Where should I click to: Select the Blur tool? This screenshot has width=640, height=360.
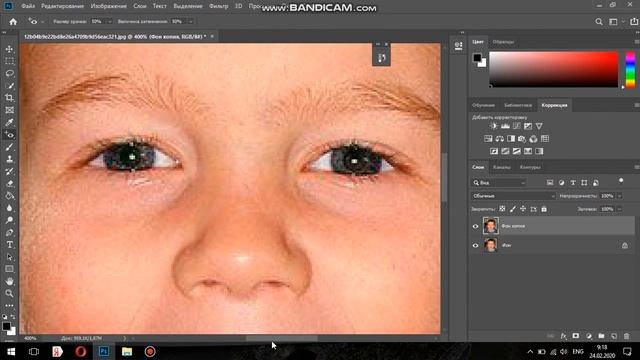pyautogui.click(x=9, y=208)
